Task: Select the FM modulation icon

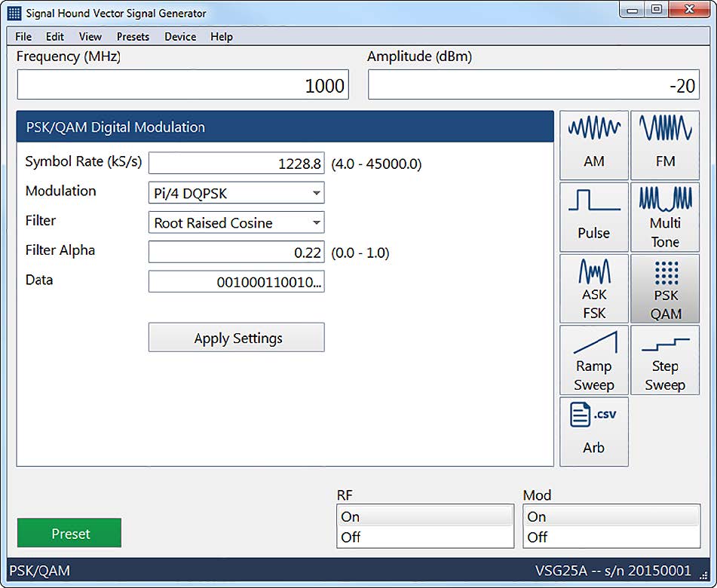Action: tap(665, 145)
